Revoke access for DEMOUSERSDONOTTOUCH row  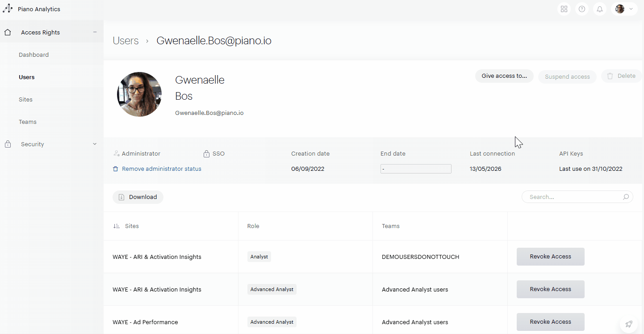point(550,257)
